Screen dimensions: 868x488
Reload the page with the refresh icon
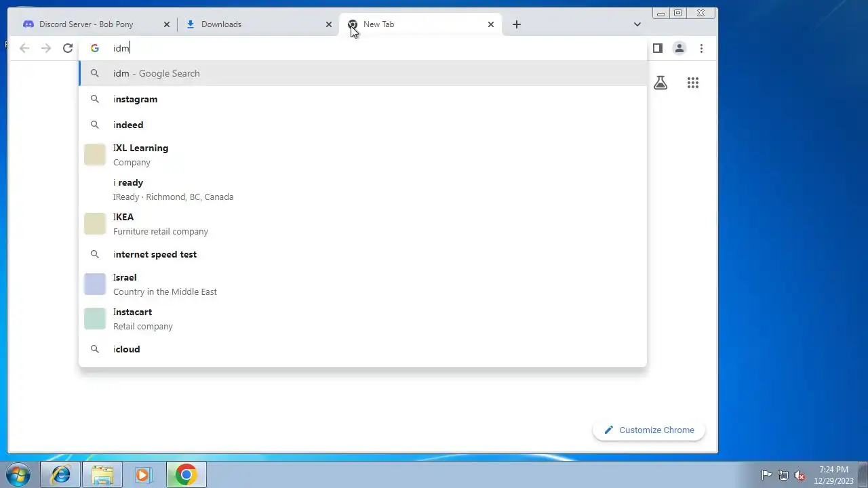tap(68, 48)
